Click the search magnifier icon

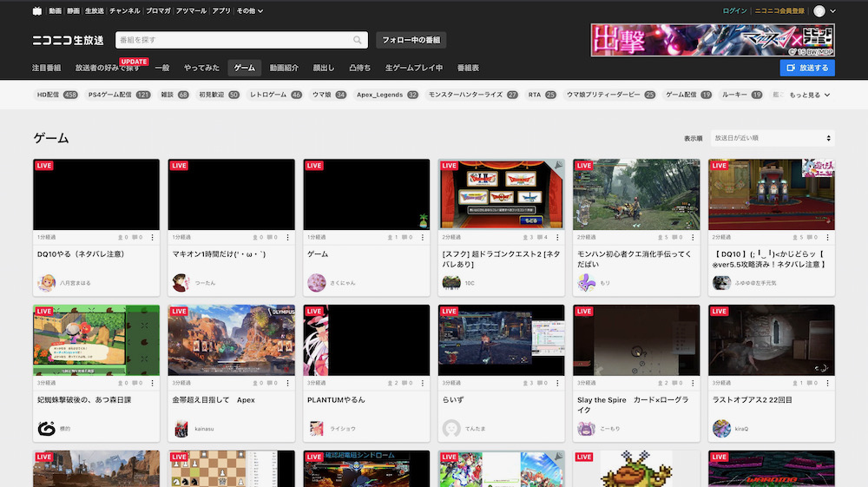tap(358, 41)
